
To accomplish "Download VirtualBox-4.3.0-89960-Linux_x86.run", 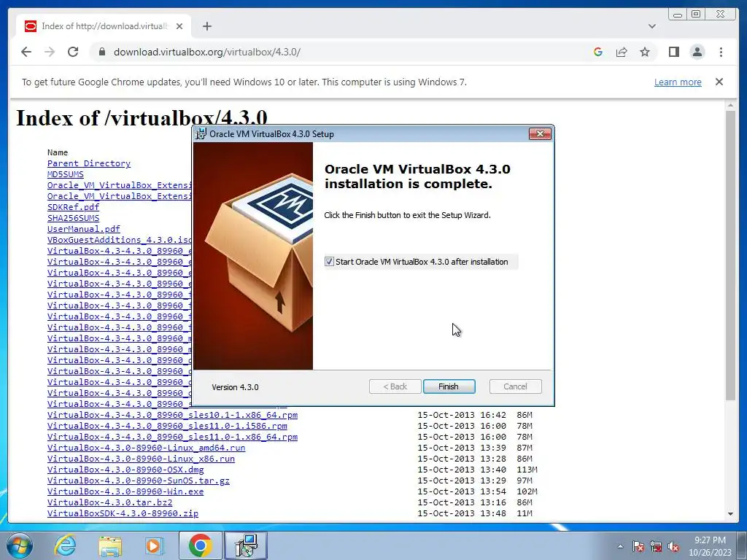I will click(x=141, y=459).
